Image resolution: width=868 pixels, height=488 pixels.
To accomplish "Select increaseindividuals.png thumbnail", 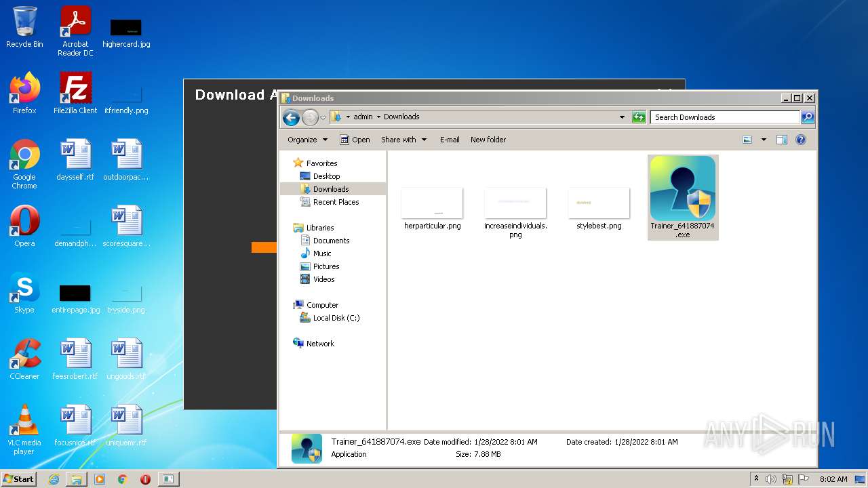I will point(515,203).
